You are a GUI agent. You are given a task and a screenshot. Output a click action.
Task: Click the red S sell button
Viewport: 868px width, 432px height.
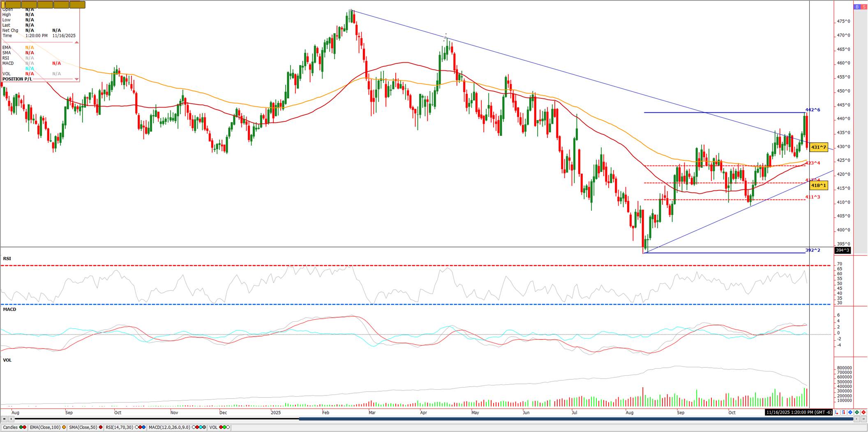pyautogui.click(x=864, y=7)
